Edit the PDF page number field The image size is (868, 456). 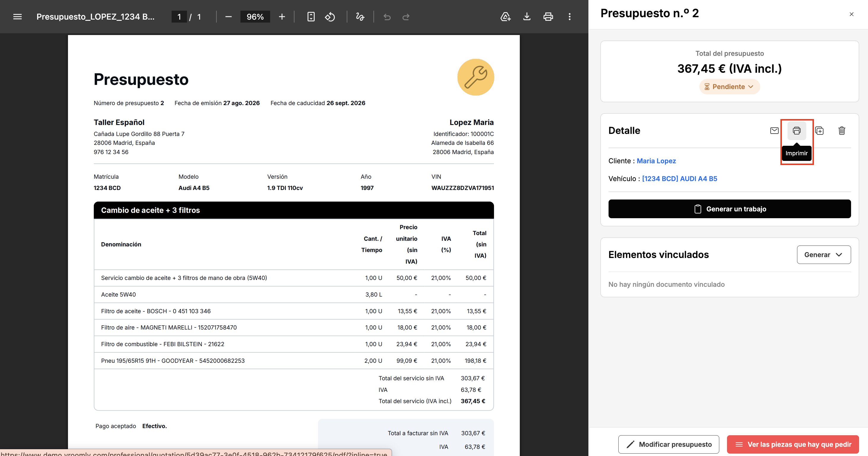pos(179,17)
